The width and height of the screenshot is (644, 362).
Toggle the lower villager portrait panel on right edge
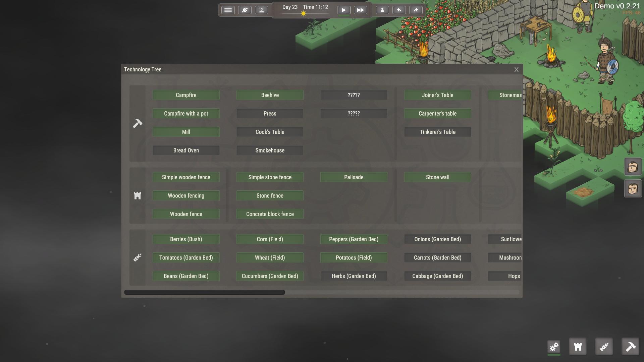(633, 188)
